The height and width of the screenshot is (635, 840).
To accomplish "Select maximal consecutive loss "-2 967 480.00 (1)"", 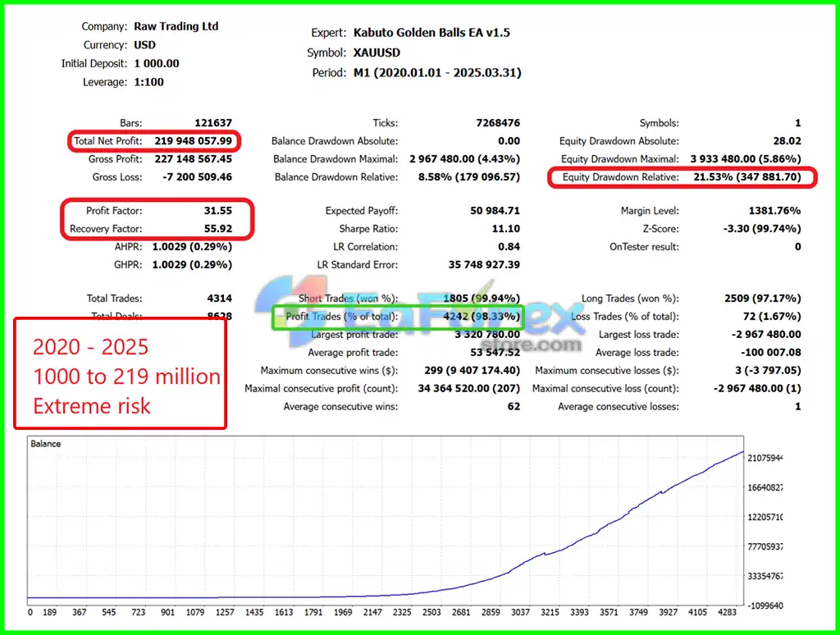I will pos(757,389).
